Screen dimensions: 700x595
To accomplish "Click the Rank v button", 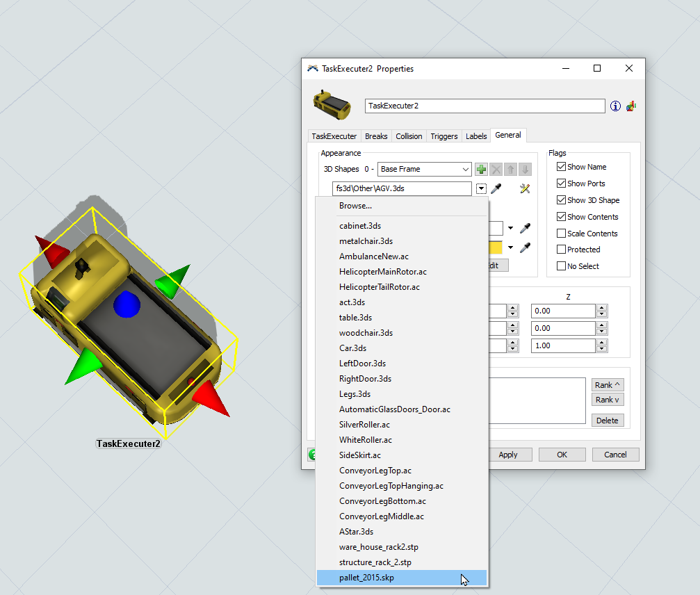I will pyautogui.click(x=608, y=400).
